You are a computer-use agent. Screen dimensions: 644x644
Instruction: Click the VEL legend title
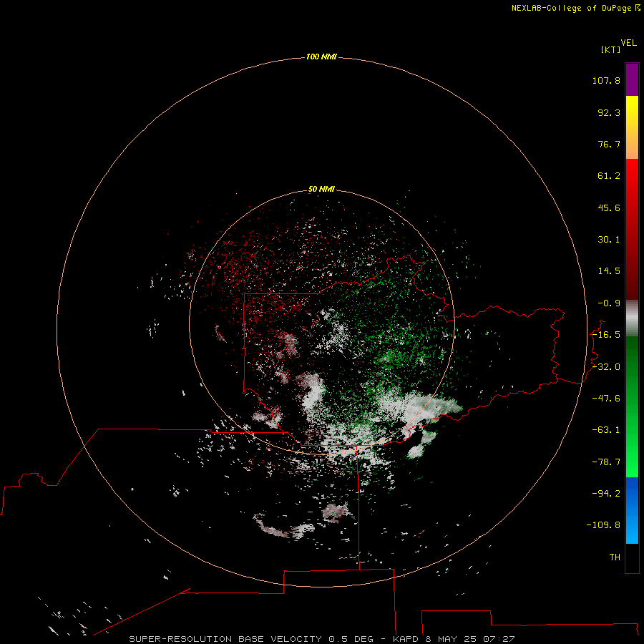coord(628,43)
